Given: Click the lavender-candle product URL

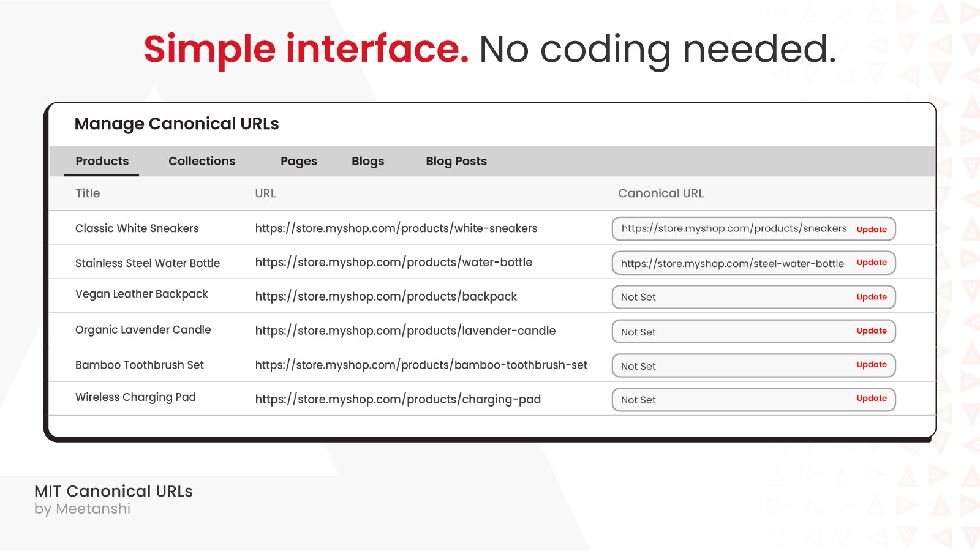Looking at the screenshot, I should 405,331.
